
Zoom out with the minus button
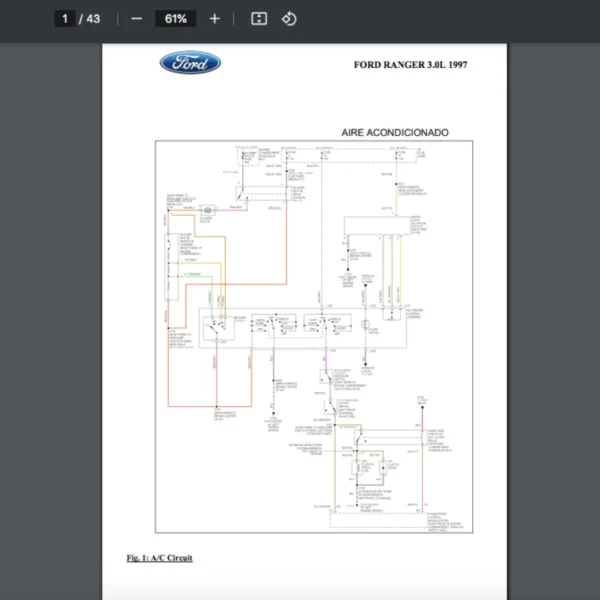tap(136, 19)
